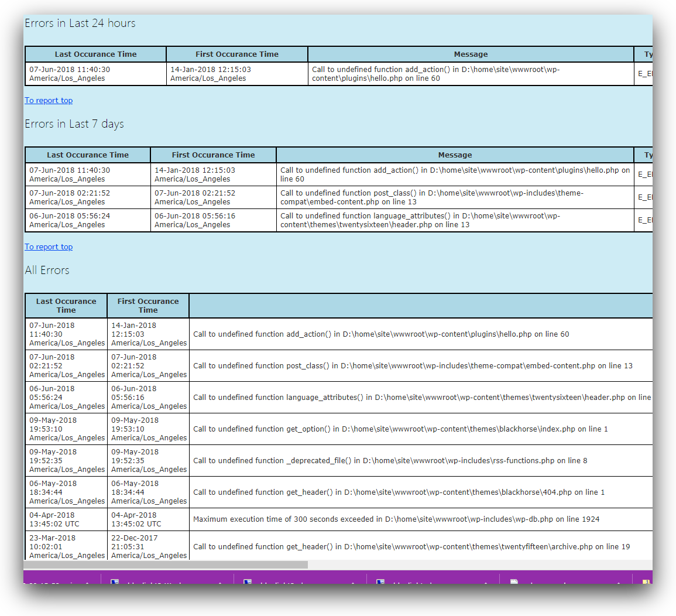This screenshot has width=676, height=616.
Task: Click 'Maximum execution time of 300 seconds' message
Action: (396, 519)
